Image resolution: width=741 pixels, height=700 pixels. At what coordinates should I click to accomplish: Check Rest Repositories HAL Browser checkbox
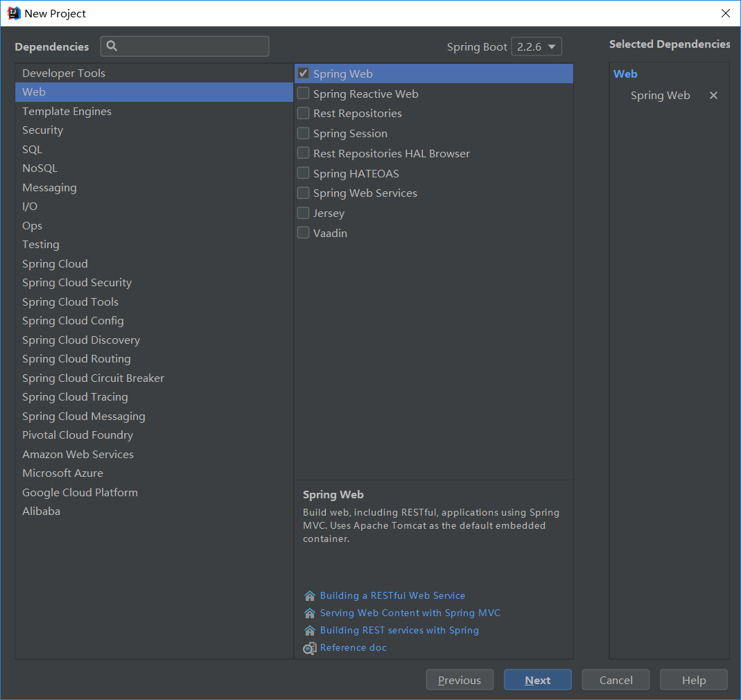(x=304, y=153)
